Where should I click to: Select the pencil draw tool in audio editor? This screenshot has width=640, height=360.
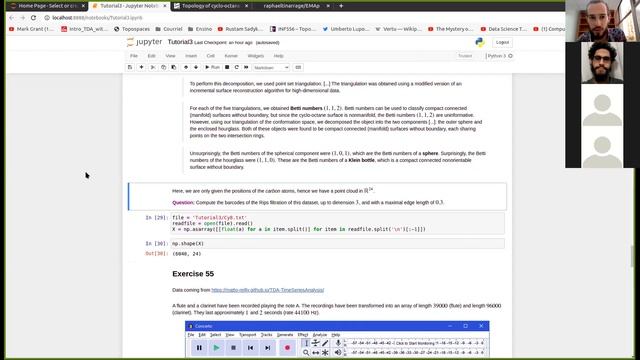pos(325,343)
